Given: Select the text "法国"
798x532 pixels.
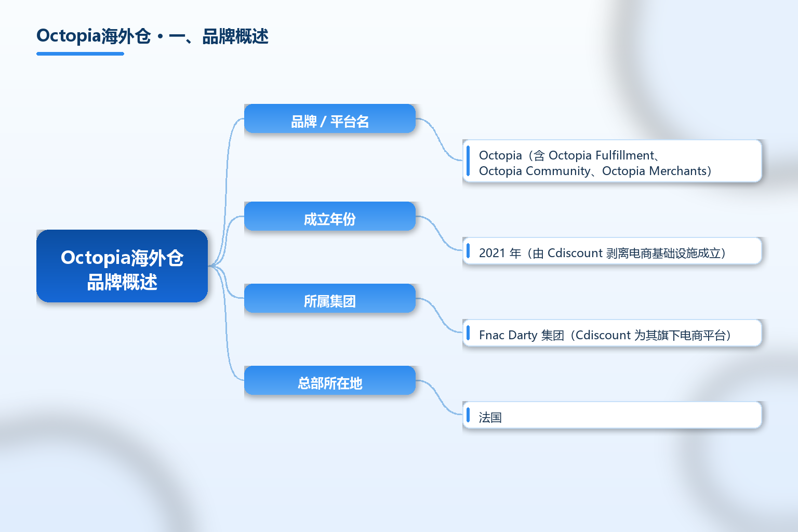Looking at the screenshot, I should click(490, 417).
